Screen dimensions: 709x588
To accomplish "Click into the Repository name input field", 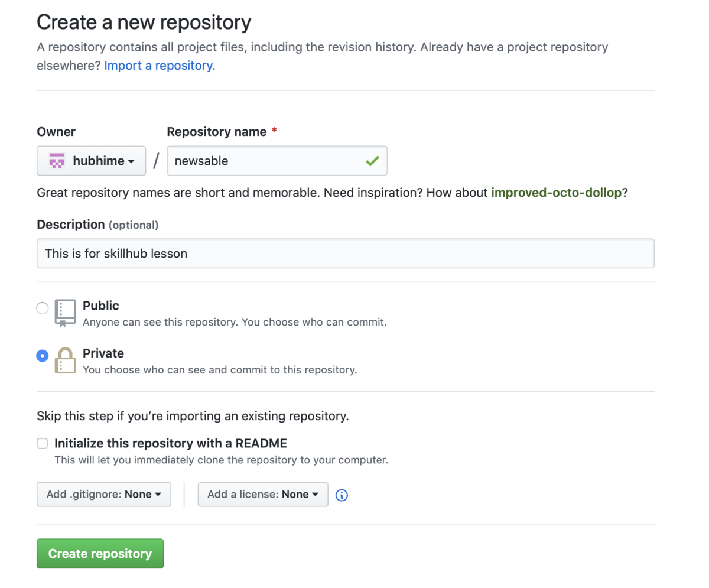I will (277, 161).
